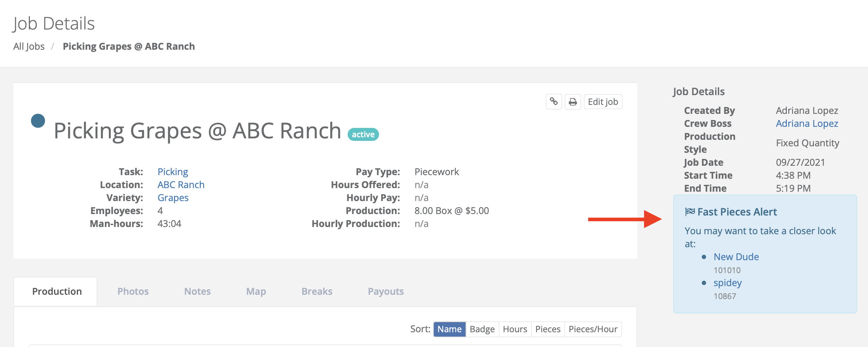Switch to the Breaks tab

pyautogui.click(x=317, y=291)
